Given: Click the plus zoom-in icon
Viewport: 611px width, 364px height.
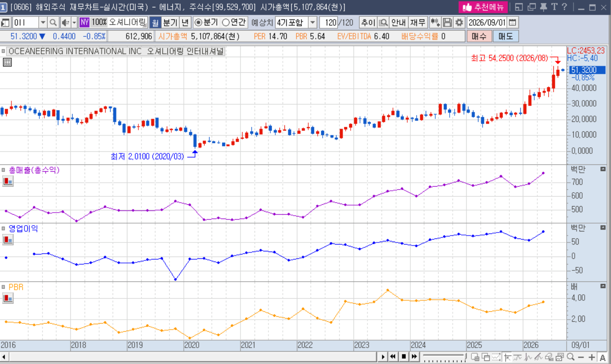Looking at the screenshot, I should pos(592,357).
